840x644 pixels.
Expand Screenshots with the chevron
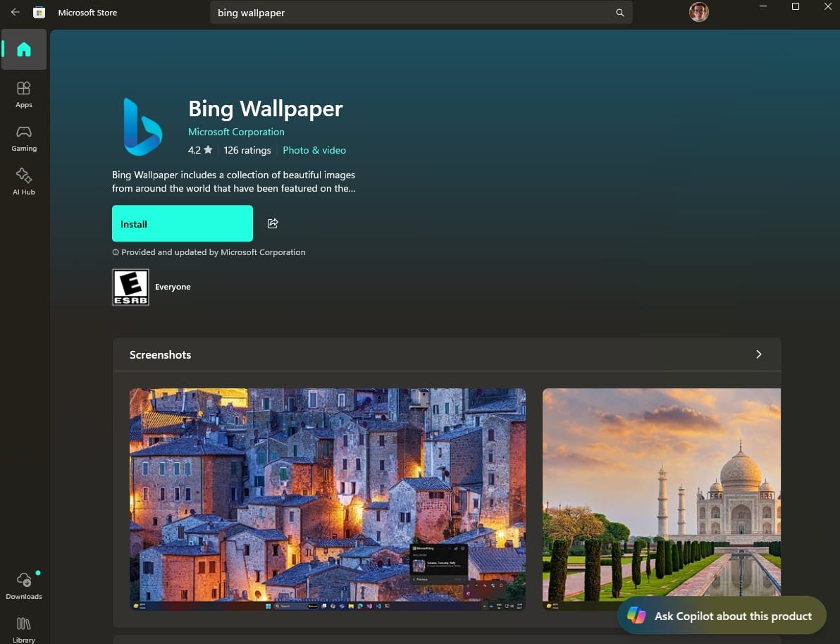759,354
